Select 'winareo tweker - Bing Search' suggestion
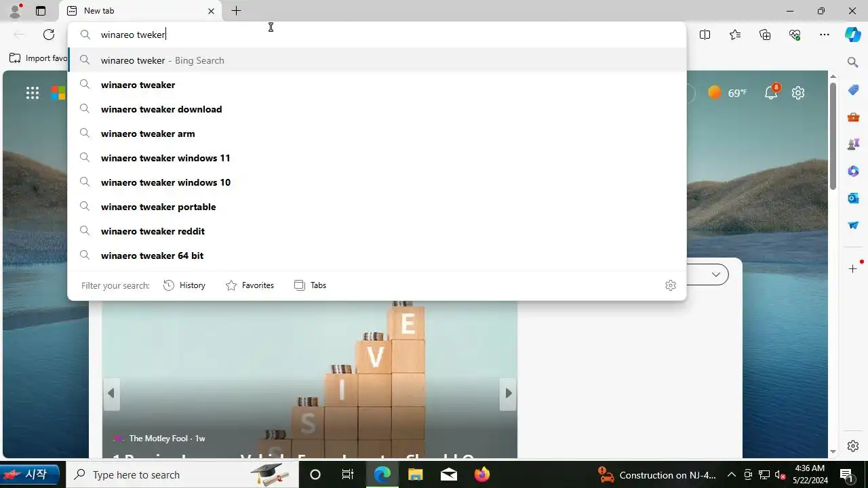Viewport: 868px width, 488px height. point(377,60)
